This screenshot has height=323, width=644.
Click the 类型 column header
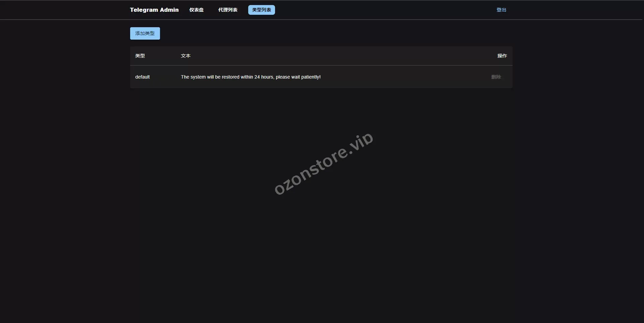coord(140,56)
